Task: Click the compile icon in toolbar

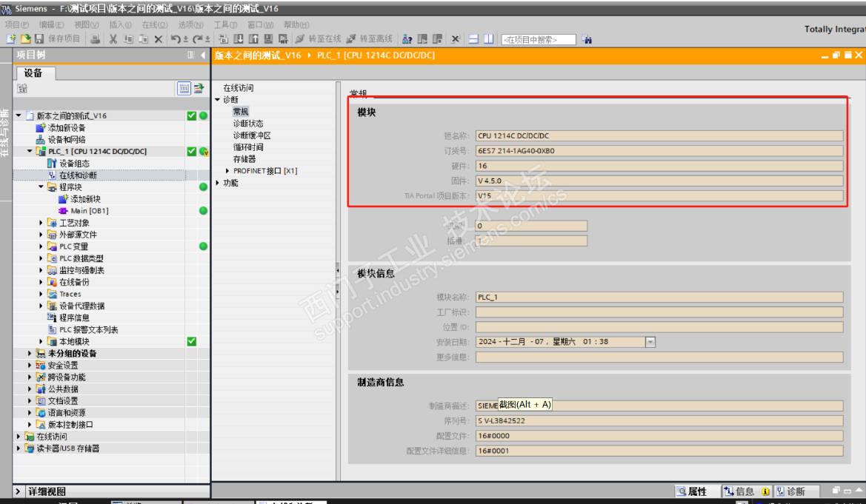Action: [224, 38]
